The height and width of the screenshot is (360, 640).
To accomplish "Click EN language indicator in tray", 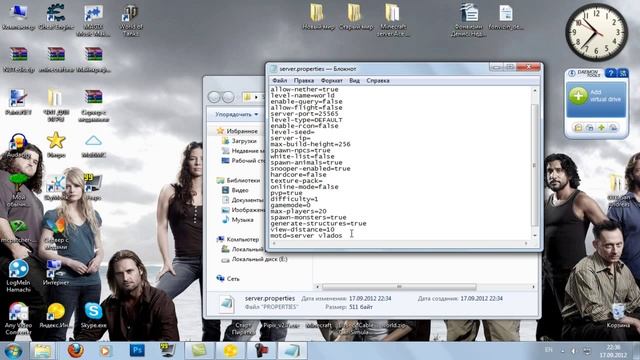I will 549,350.
